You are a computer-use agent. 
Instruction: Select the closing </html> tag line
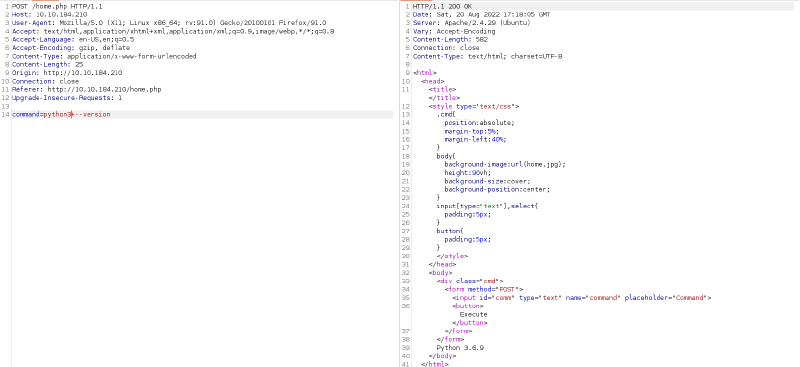pyautogui.click(x=435, y=364)
